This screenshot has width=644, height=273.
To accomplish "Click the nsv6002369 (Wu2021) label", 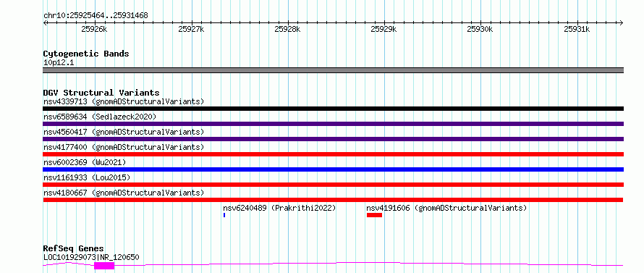I will 85,162.
